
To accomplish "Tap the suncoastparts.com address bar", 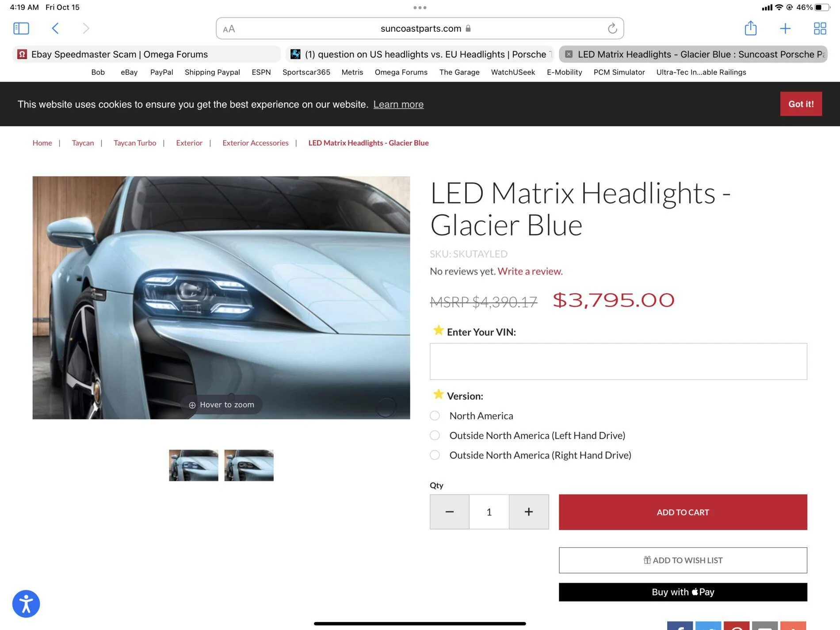I will tap(420, 29).
